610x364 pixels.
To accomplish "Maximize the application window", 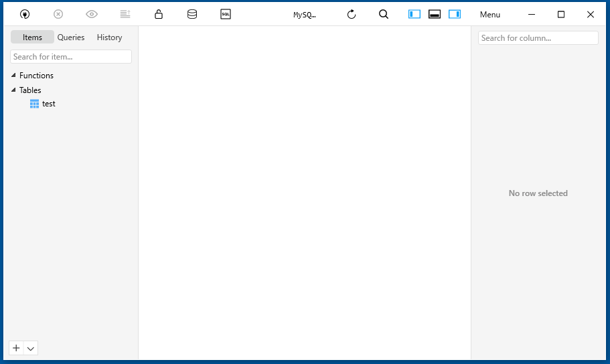I will [x=561, y=15].
